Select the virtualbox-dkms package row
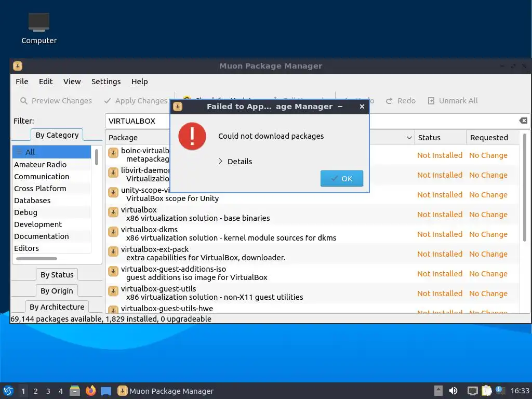 click(312, 234)
